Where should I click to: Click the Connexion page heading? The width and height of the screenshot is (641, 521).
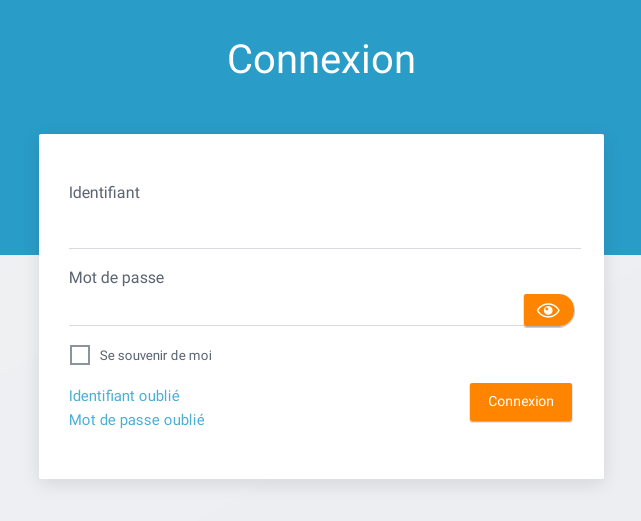[x=321, y=60]
